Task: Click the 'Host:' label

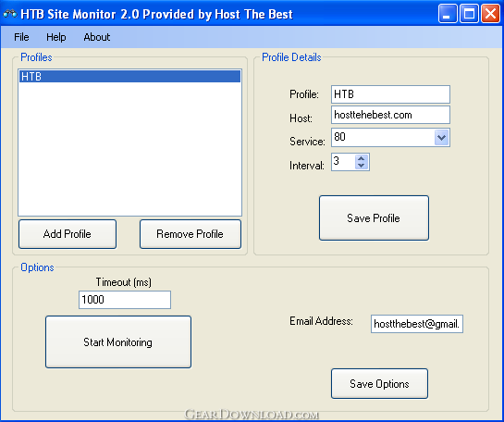Action: [x=301, y=118]
